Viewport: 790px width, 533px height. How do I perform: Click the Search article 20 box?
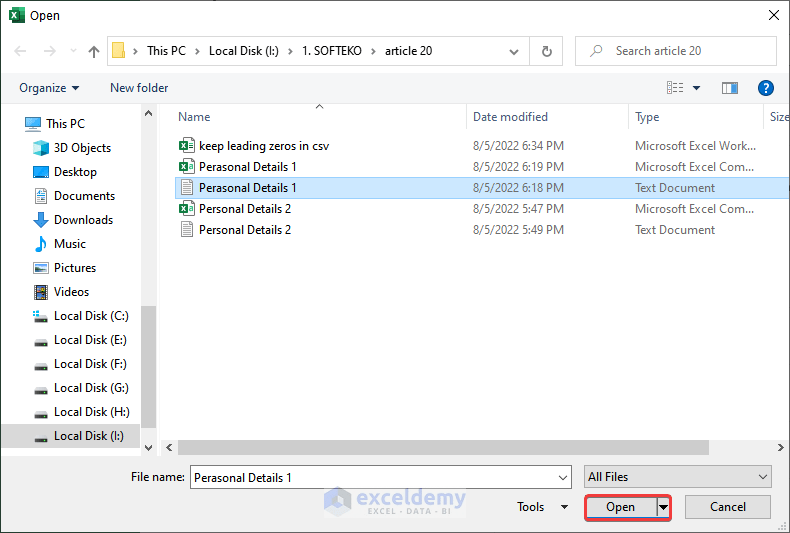676,51
